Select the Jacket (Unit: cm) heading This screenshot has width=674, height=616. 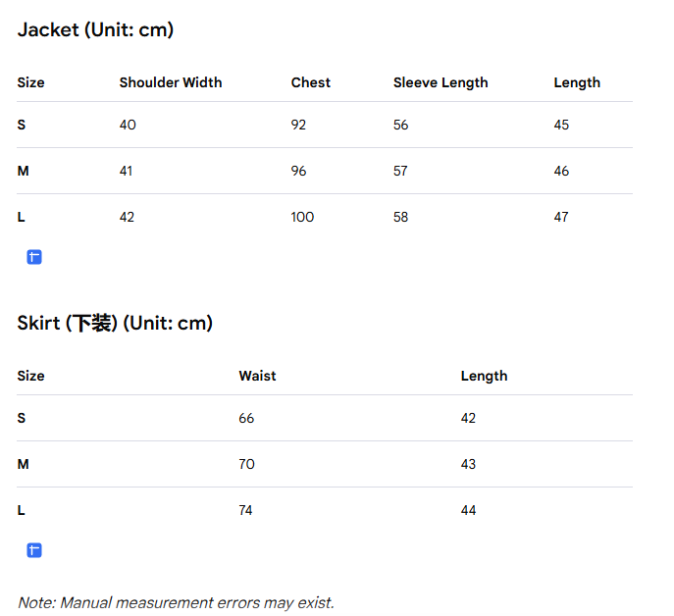click(x=95, y=30)
